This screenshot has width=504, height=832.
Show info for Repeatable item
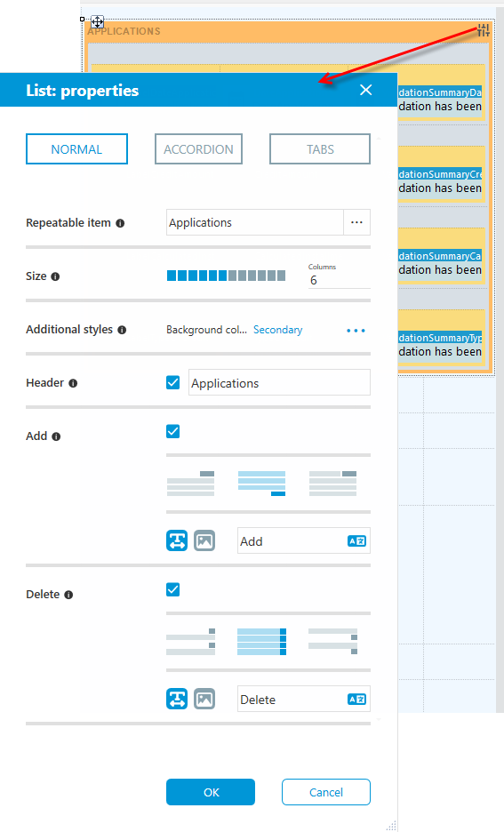(x=120, y=223)
